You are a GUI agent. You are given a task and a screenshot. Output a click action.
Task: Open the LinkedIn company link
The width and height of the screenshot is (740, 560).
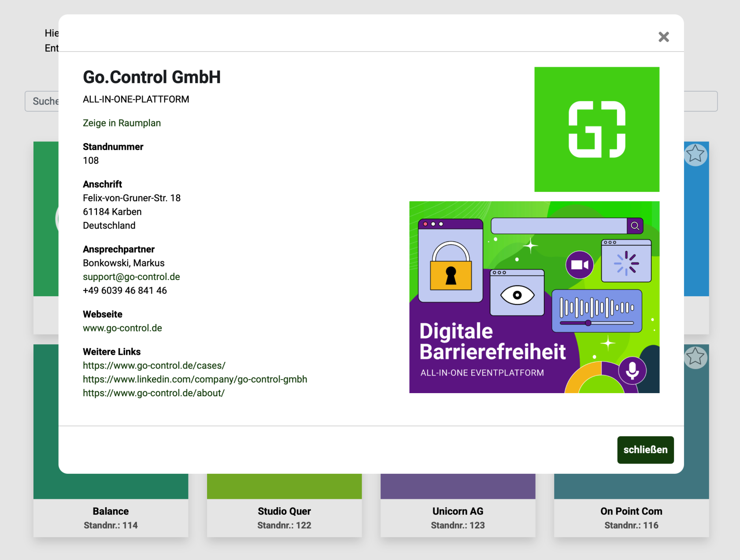[195, 379]
